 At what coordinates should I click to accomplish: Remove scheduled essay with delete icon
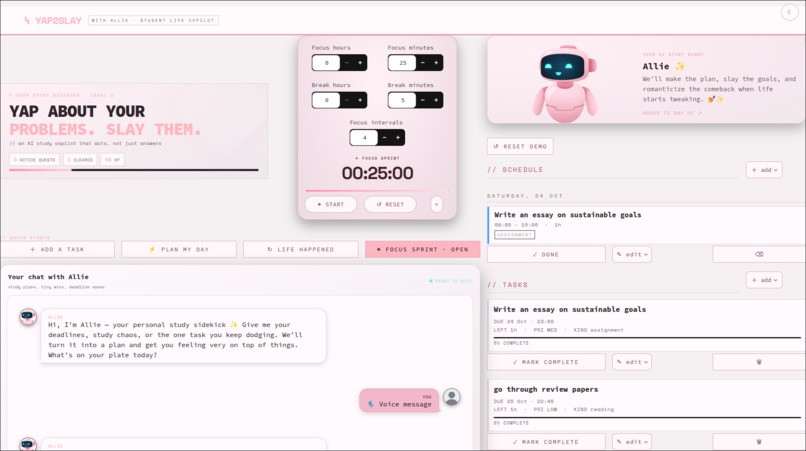(x=759, y=255)
